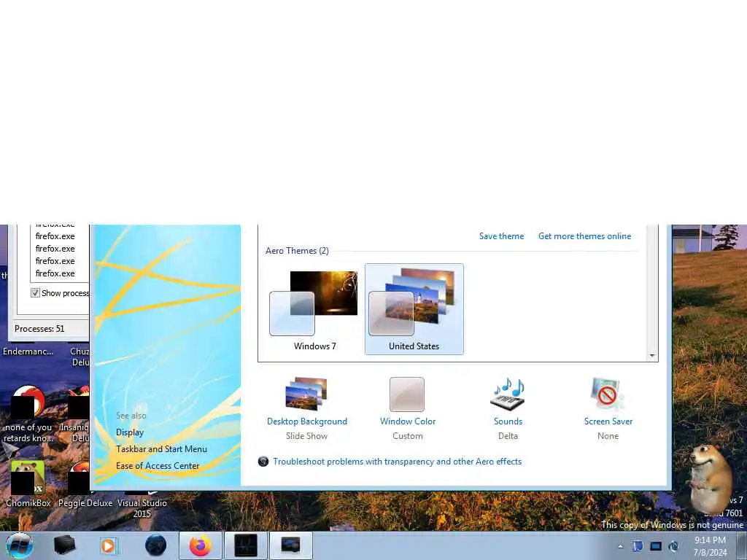Click the monitor icon in system tray

[656, 546]
